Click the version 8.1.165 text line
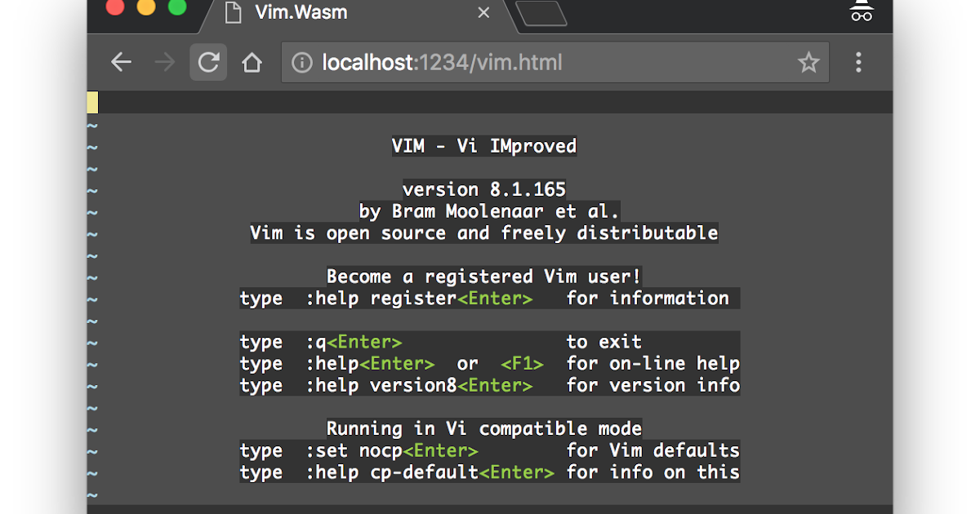The width and height of the screenshot is (980, 514). tap(483, 189)
